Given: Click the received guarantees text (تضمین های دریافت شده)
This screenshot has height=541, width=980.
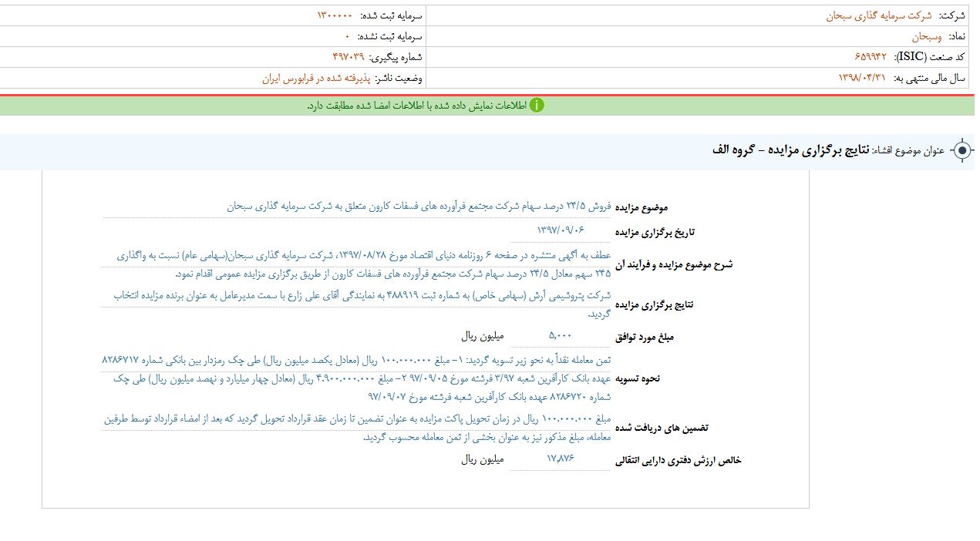Looking at the screenshot, I should 356,427.
